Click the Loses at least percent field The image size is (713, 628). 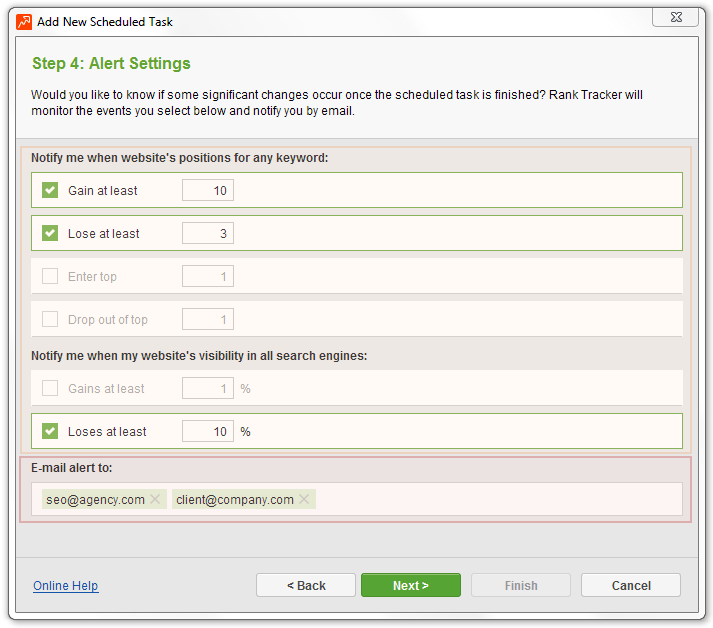point(208,431)
